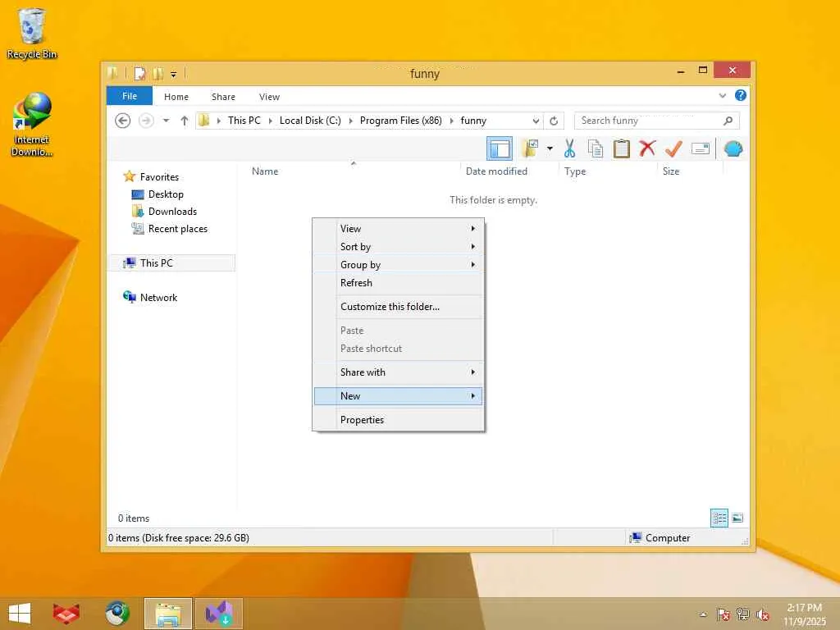The height and width of the screenshot is (630, 840).
Task: Sort by the Name column header
Action: tap(265, 171)
